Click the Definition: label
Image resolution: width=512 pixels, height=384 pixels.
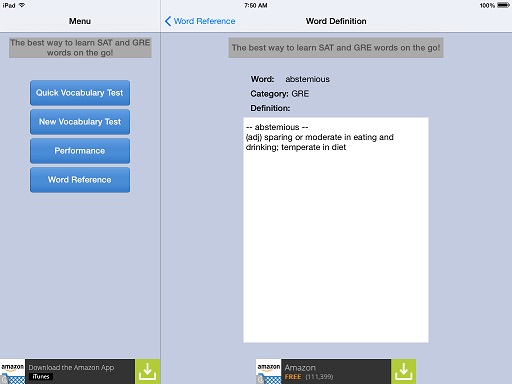[x=270, y=108]
